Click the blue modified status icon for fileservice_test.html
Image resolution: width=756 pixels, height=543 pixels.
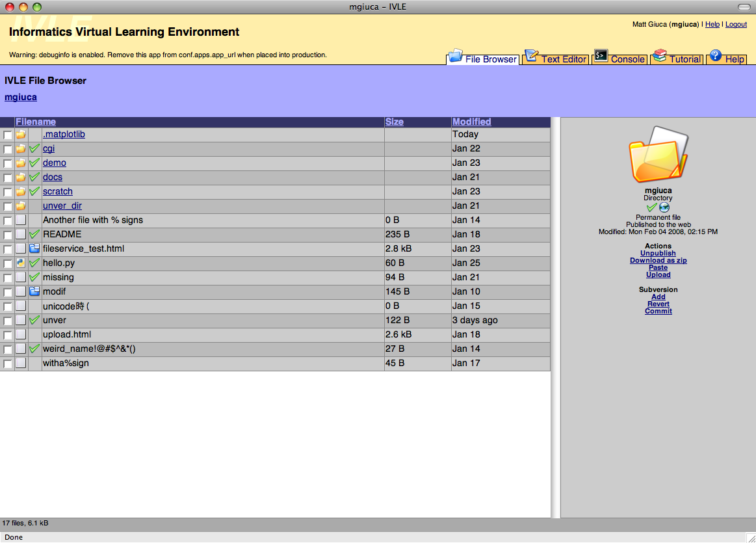pyautogui.click(x=34, y=249)
